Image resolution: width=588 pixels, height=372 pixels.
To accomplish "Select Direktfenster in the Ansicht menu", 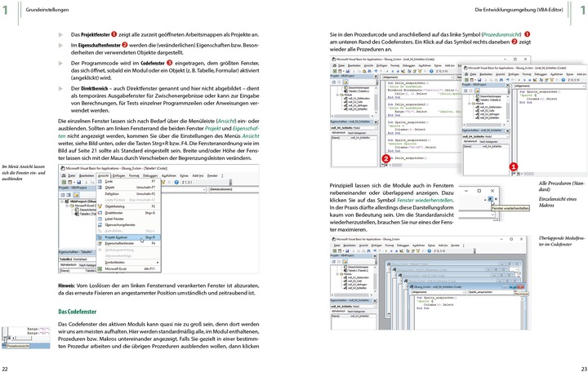I will pos(129,213).
